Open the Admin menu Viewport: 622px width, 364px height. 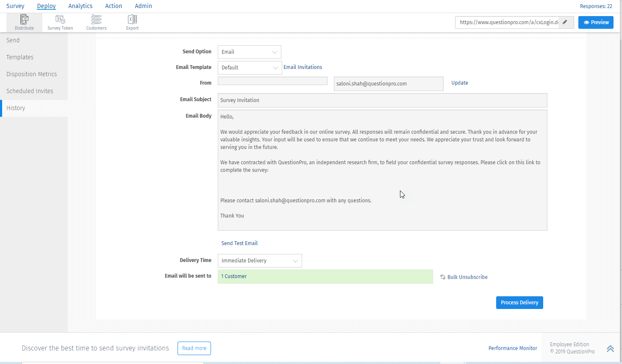143,6
